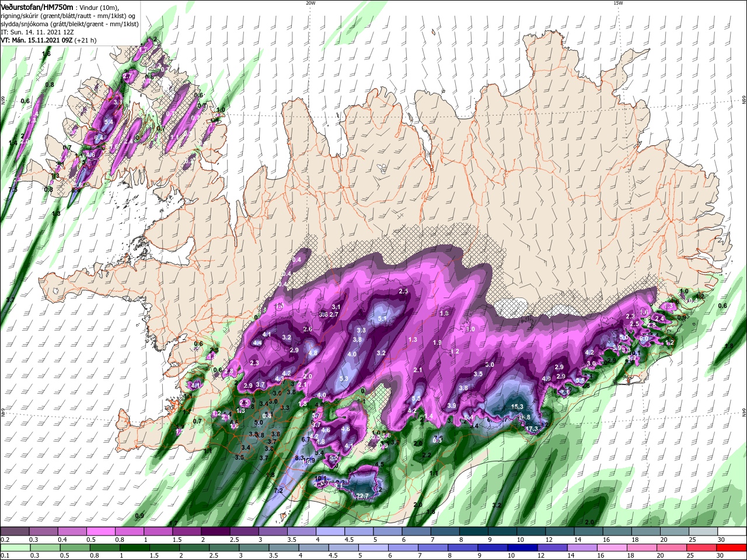This screenshot has height=560, width=747.
Task: Click the Veðurstofan/HM750m map title
Action: tap(37, 7)
